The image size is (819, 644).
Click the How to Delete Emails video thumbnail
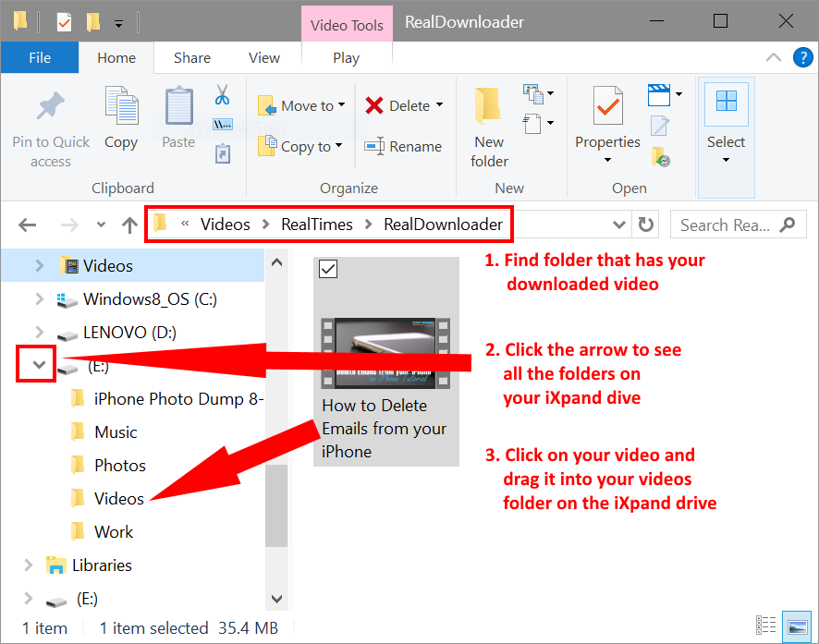385,353
